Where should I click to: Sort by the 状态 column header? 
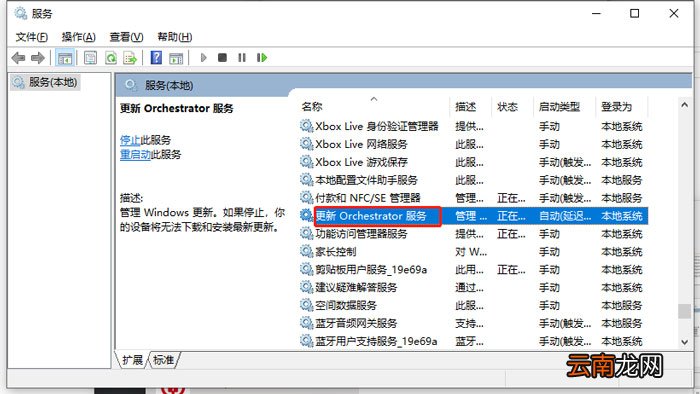tap(512, 107)
